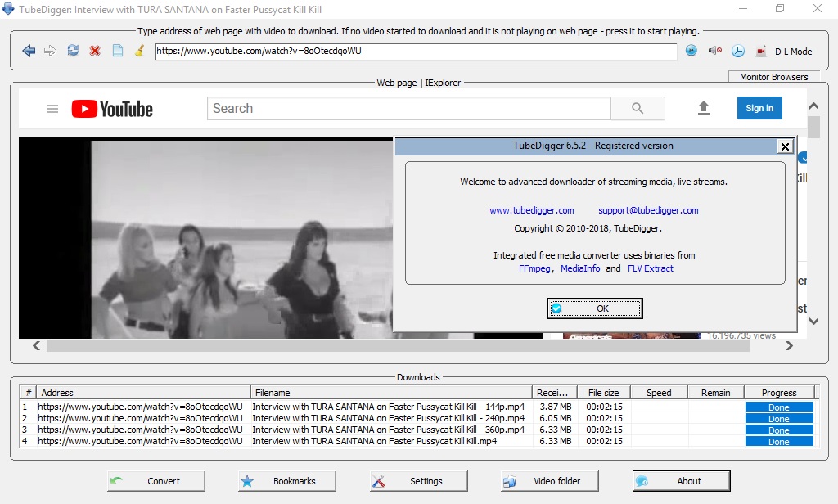Image resolution: width=838 pixels, height=504 pixels.
Task: Sort downloads by Address column
Action: 144,392
